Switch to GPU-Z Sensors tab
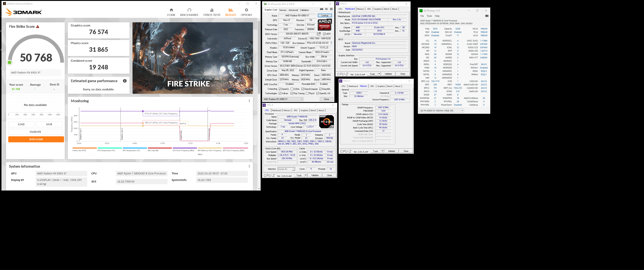 pos(283,10)
